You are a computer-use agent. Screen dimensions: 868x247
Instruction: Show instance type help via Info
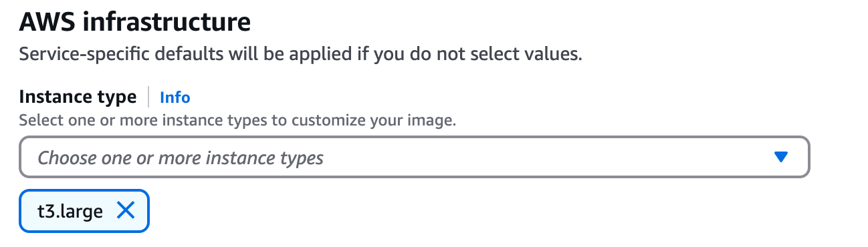pos(175,97)
